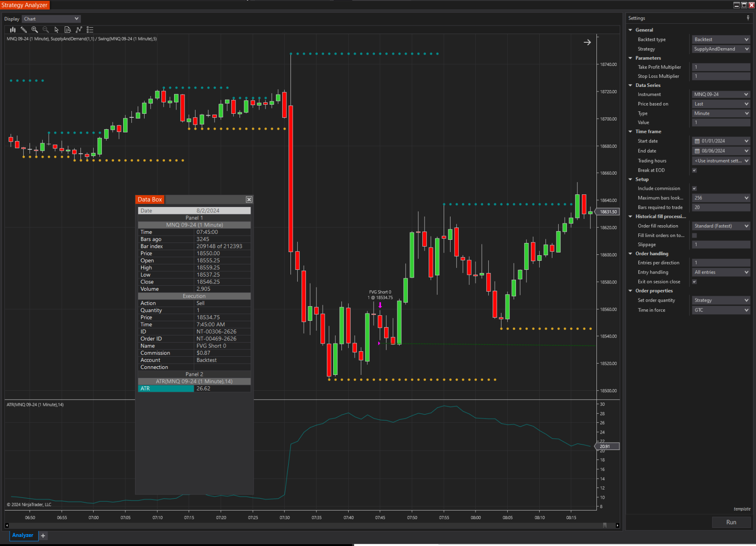Viewport: 756px width, 546px height.
Task: Click the FVG Short 0 sell arrow marker
Action: [380, 305]
